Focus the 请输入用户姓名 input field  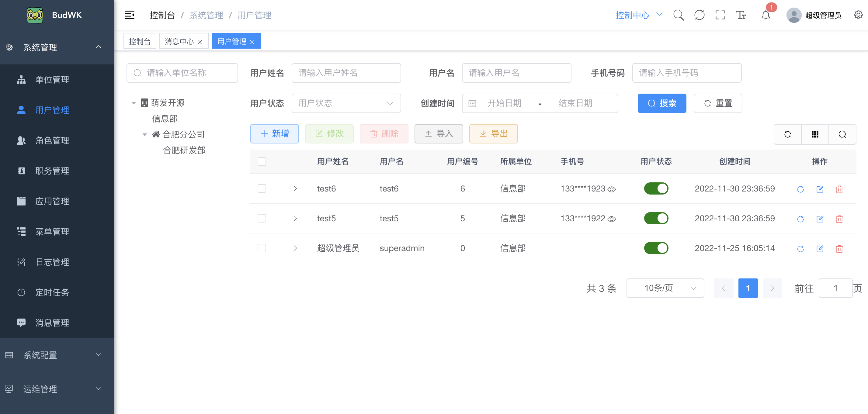click(x=346, y=73)
